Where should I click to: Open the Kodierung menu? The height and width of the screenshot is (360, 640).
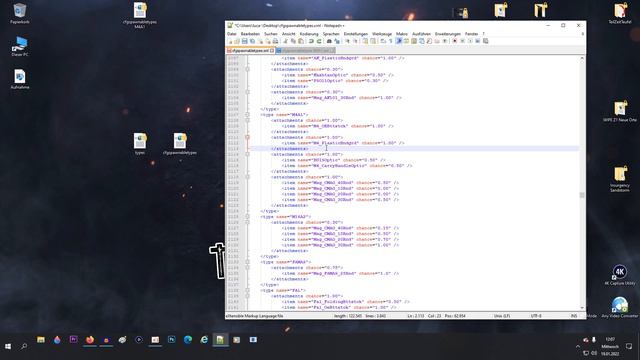(x=309, y=34)
